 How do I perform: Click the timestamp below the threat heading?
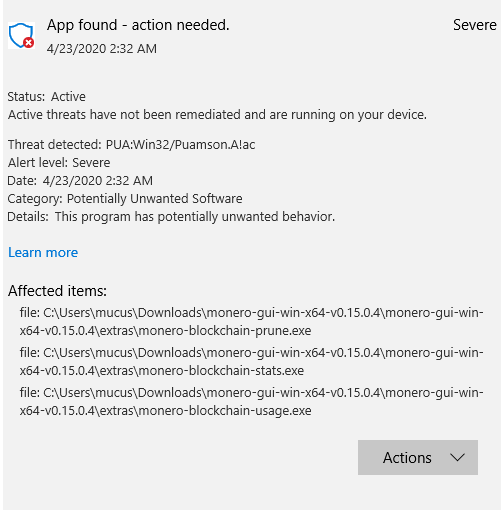coord(102,49)
